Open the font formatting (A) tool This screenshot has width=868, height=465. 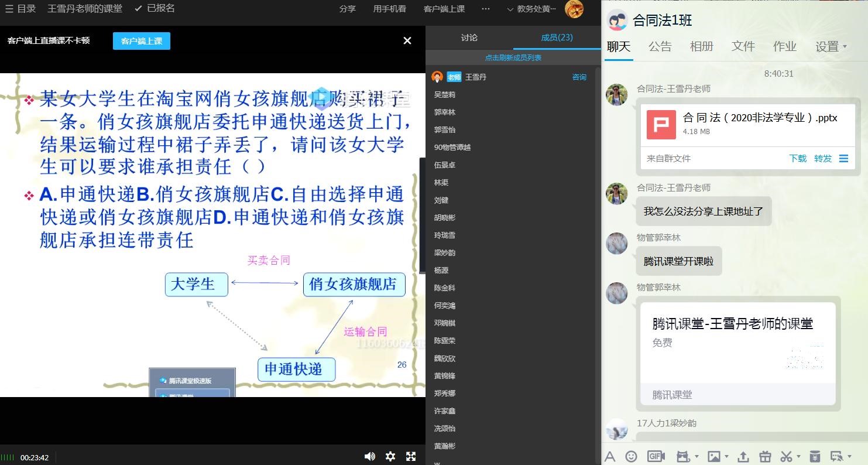(x=610, y=456)
